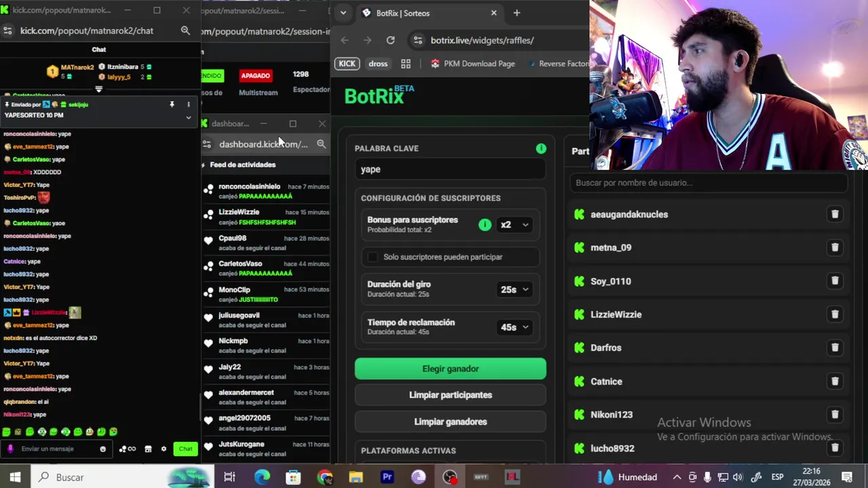Click microphone icon in system tray

click(x=707, y=477)
